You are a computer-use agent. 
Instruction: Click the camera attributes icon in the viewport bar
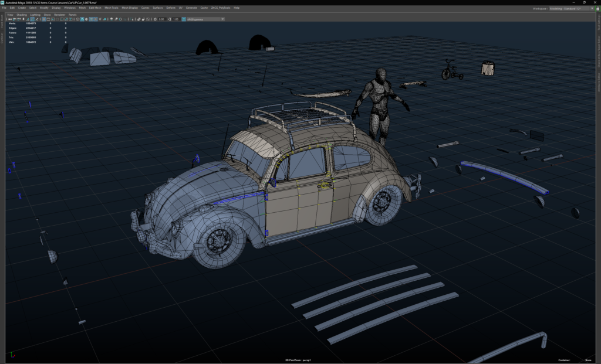15,19
